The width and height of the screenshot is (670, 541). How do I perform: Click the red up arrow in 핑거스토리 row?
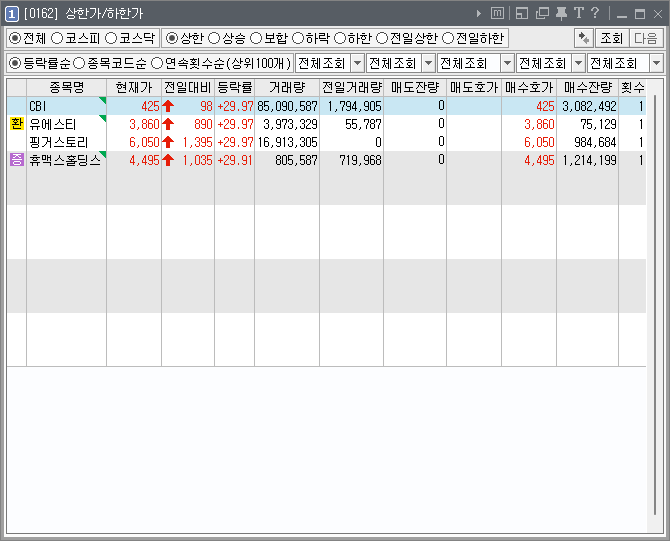tap(168, 142)
